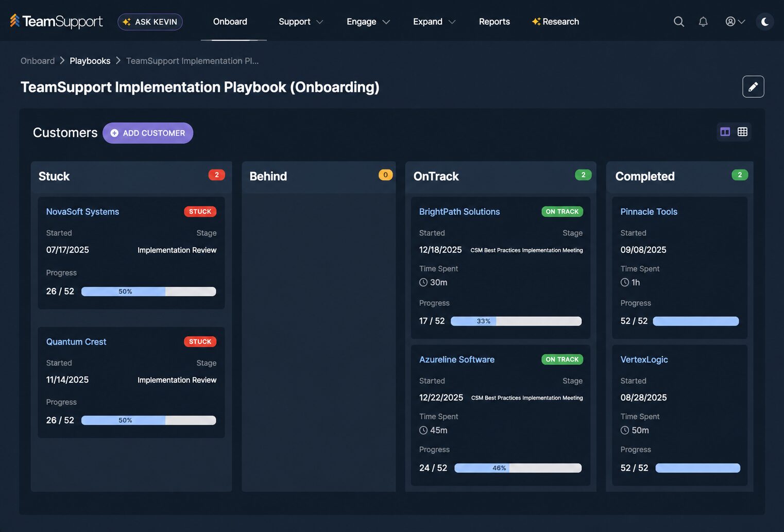784x532 pixels.
Task: Click the playbook page title
Action: 200,87
